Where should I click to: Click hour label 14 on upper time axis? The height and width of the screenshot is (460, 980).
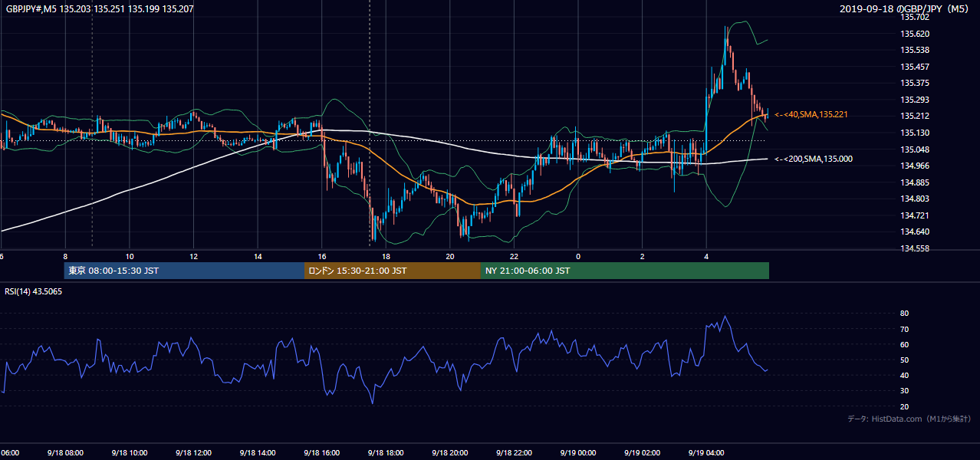click(258, 256)
